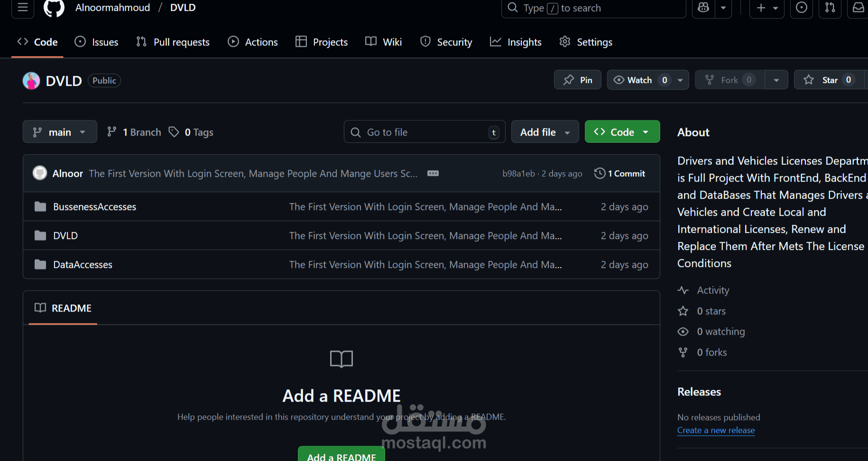The width and height of the screenshot is (868, 461).
Task: Click the green Add a README button
Action: 342,455
